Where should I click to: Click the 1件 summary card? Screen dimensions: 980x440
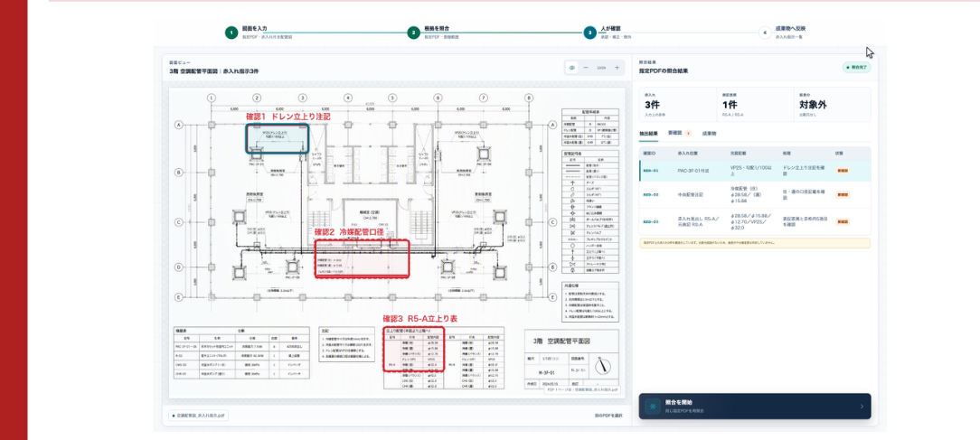(x=754, y=105)
